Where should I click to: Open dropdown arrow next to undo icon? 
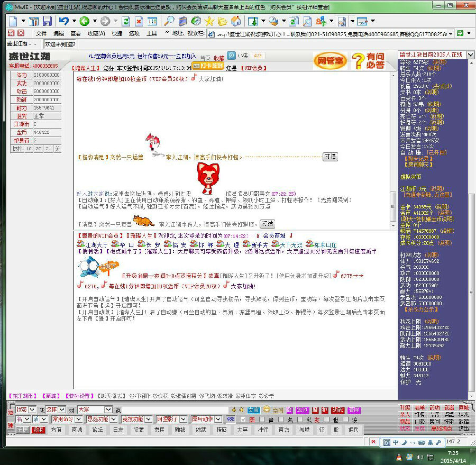pos(74,21)
